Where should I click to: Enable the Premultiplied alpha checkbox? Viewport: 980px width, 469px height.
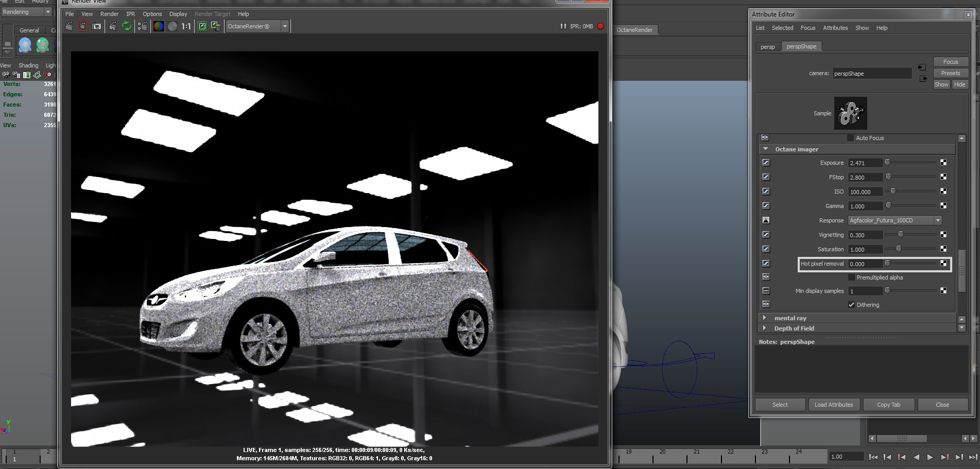tap(851, 277)
